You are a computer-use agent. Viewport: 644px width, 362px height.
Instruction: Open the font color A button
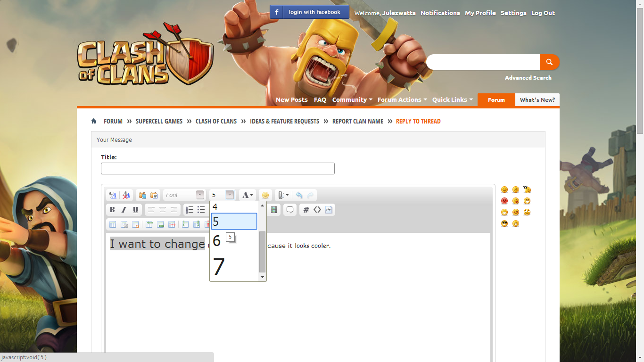click(247, 195)
